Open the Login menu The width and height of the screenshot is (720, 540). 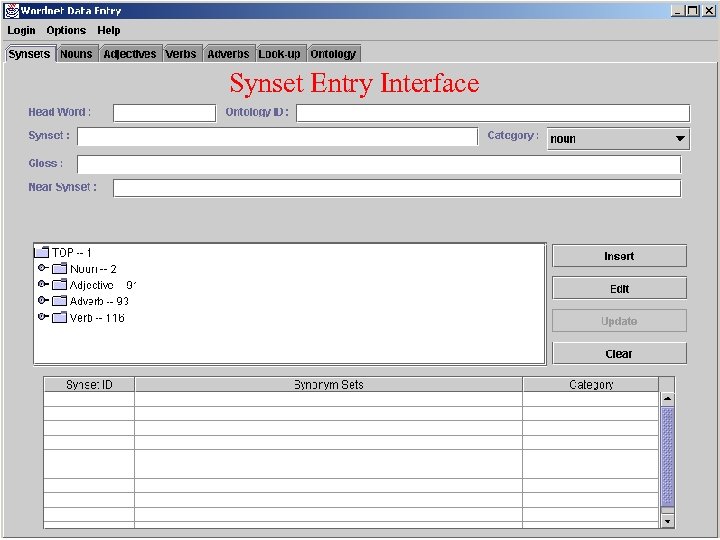coord(21,30)
